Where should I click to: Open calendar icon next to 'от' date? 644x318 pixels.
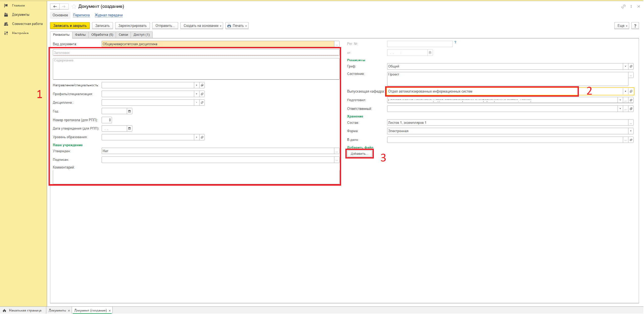(430, 53)
